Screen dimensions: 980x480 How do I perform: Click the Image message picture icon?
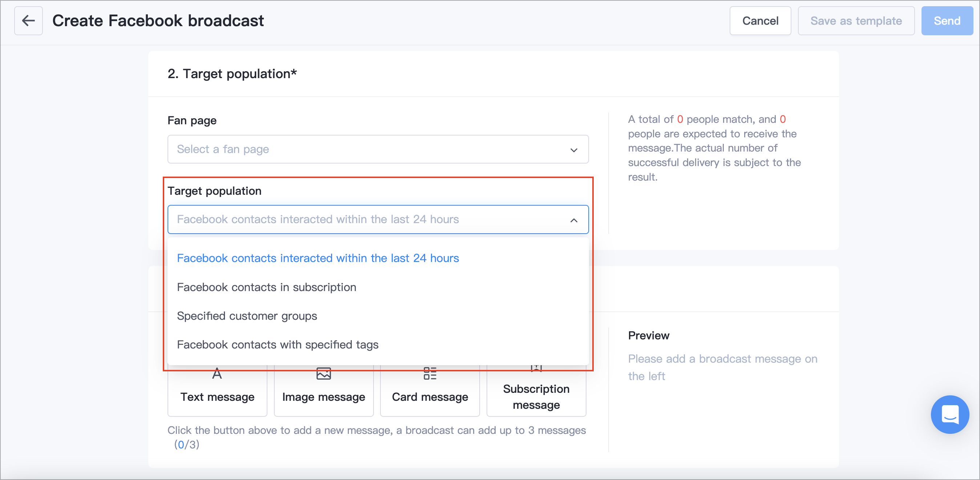[x=323, y=374]
